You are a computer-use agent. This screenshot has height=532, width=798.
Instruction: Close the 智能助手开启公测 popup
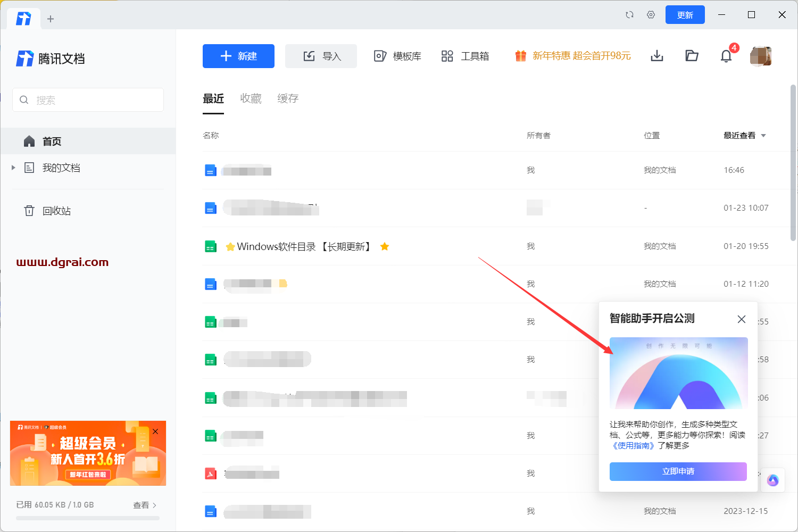(x=742, y=319)
